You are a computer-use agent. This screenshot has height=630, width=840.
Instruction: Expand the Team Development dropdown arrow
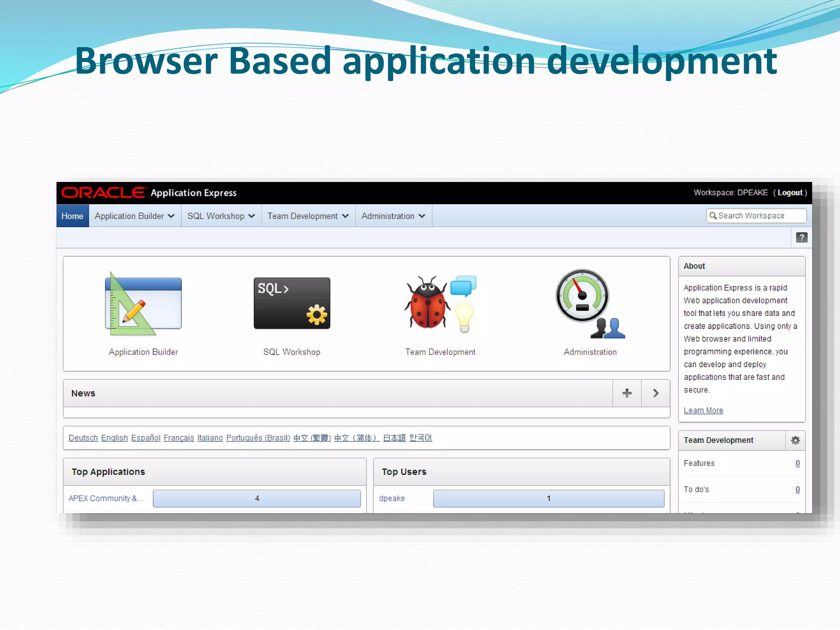click(x=345, y=216)
